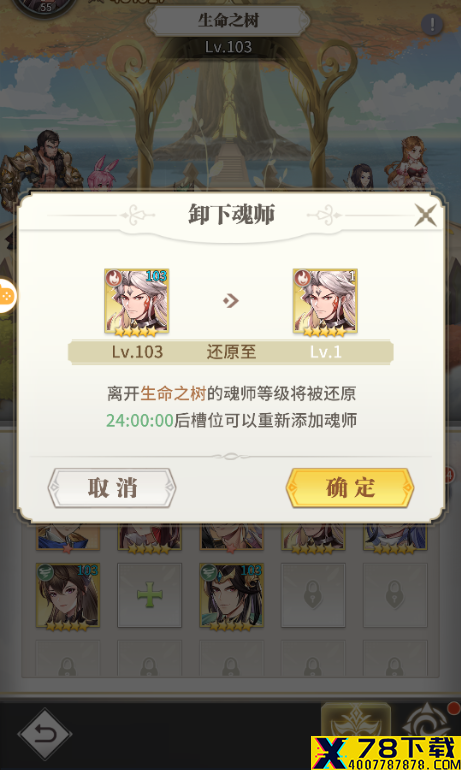This screenshot has width=461, height=770.
Task: Add a soul master via green plus slot
Action: pyautogui.click(x=149, y=595)
